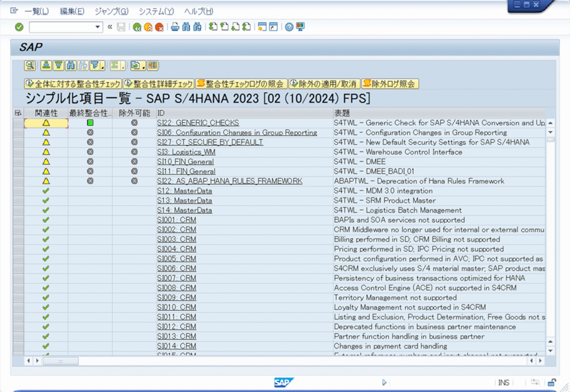Image resolution: width=570 pixels, height=392 pixels.
Task: Click the 整合性チェックログの照会 button
Action: click(242, 84)
